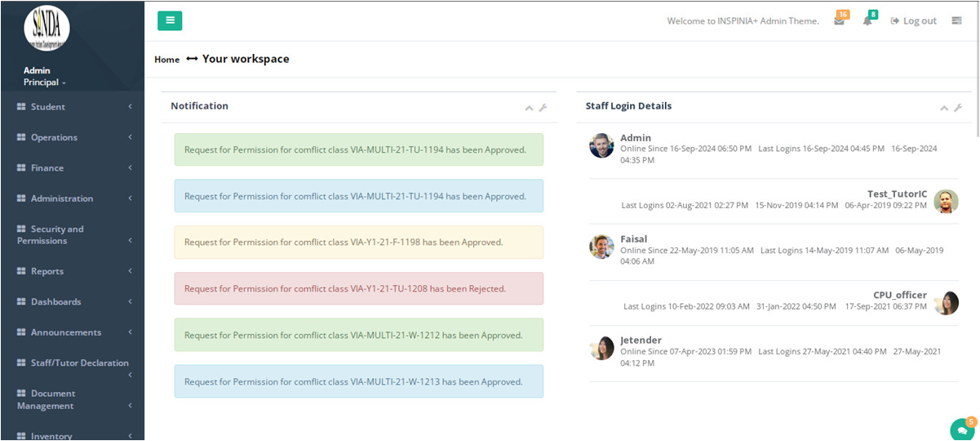Image resolution: width=980 pixels, height=441 pixels.
Task: Click the Reports menu grid icon
Action: click(22, 271)
